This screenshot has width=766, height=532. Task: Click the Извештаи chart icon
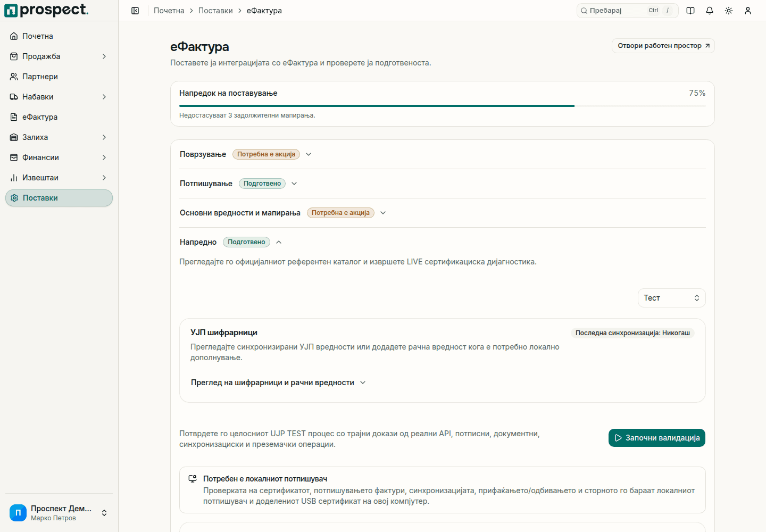(14, 178)
